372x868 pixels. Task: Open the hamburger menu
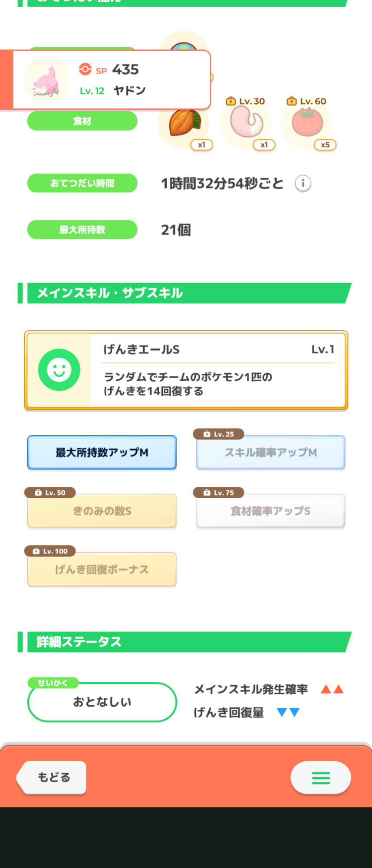[321, 778]
